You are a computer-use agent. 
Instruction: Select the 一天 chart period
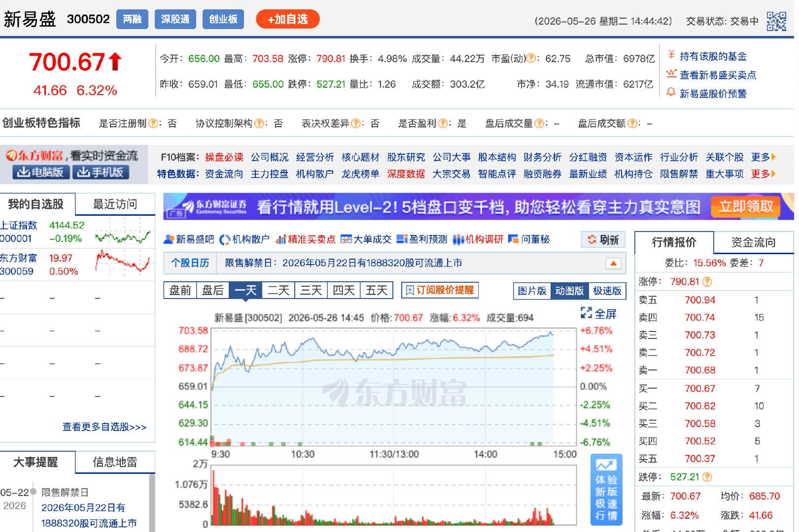[x=245, y=290]
